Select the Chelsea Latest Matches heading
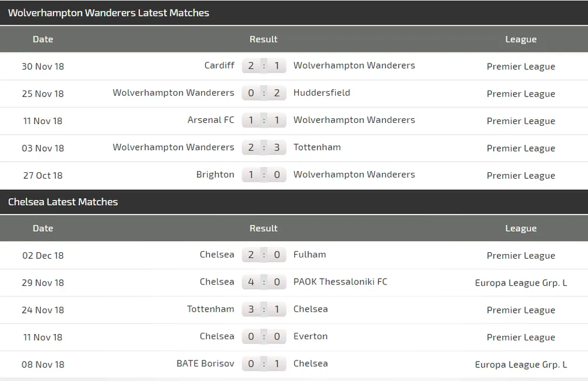588x381 pixels. click(63, 202)
